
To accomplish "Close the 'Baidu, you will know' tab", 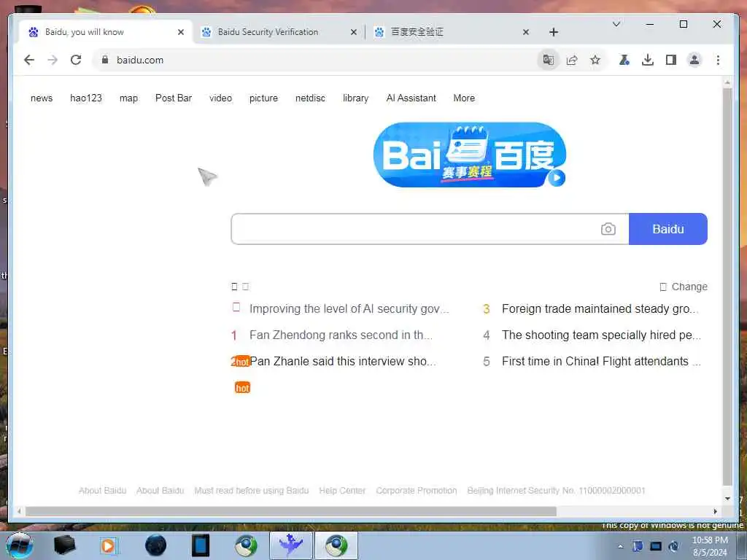I will pos(181,32).
